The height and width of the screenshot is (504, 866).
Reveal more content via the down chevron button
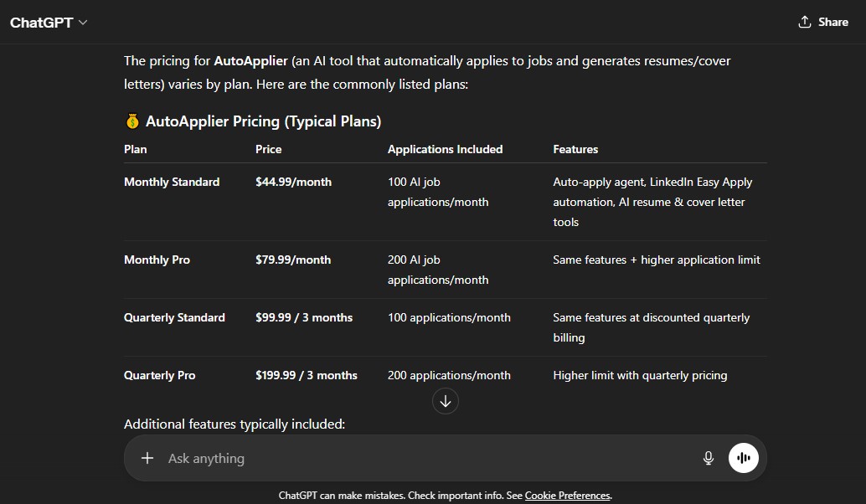[x=445, y=400]
